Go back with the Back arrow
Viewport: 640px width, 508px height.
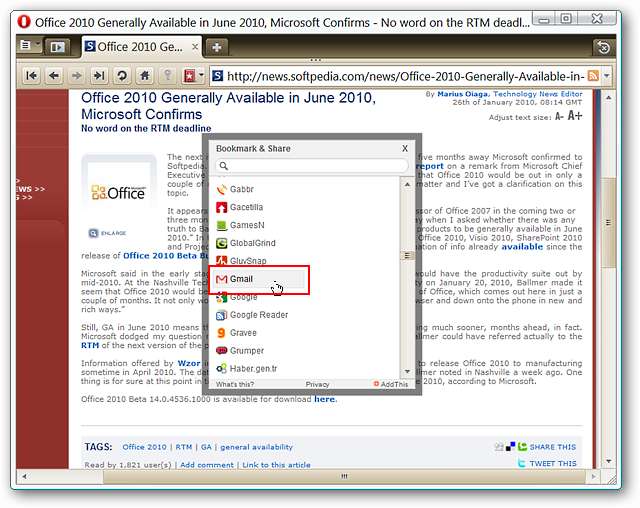54,75
